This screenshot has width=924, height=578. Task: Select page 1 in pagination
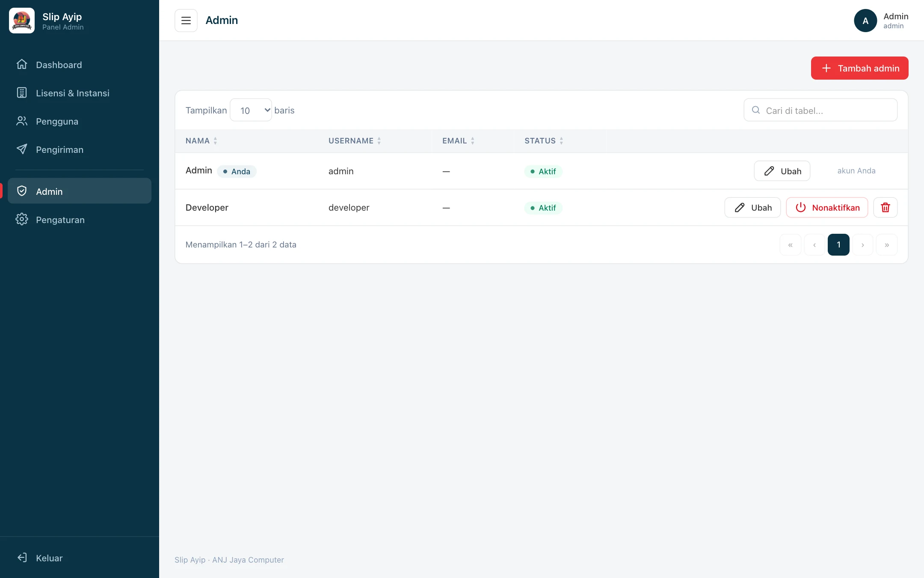(838, 245)
